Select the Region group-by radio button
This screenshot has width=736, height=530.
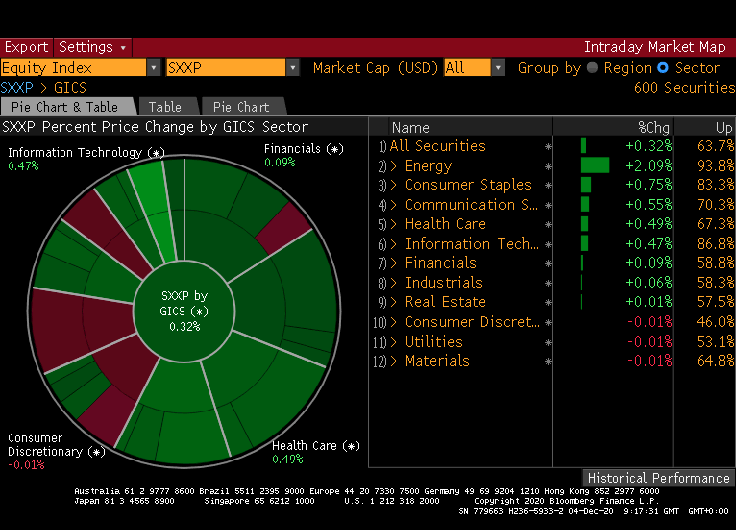[x=593, y=68]
